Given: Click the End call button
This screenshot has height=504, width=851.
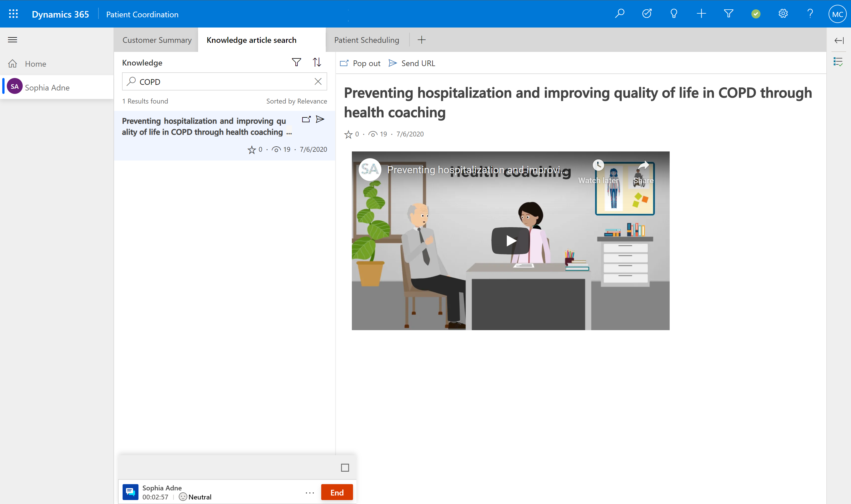Looking at the screenshot, I should [x=337, y=492].
